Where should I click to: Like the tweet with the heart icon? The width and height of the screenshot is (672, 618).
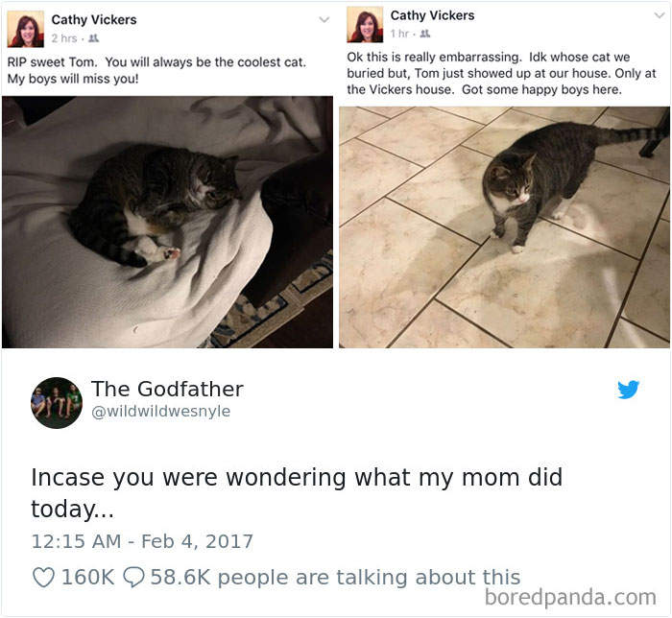(x=43, y=578)
